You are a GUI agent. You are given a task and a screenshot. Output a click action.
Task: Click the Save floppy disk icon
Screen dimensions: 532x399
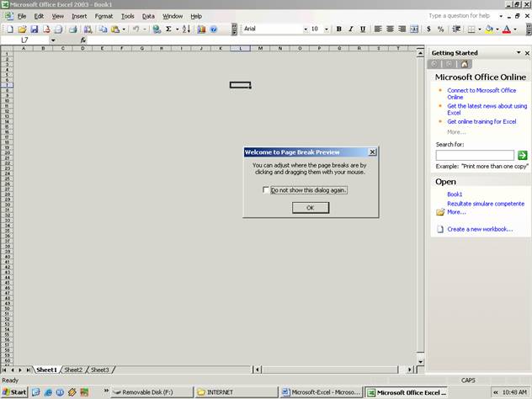(x=35, y=29)
